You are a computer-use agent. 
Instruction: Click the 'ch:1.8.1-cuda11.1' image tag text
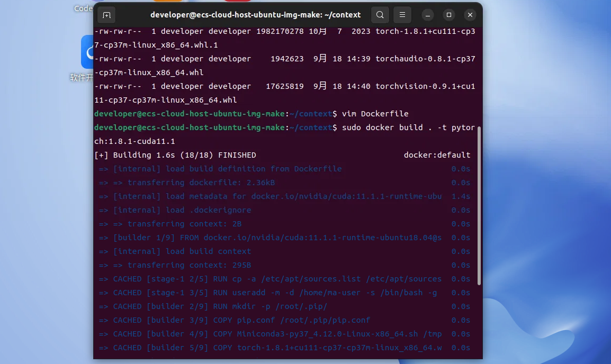(x=134, y=141)
